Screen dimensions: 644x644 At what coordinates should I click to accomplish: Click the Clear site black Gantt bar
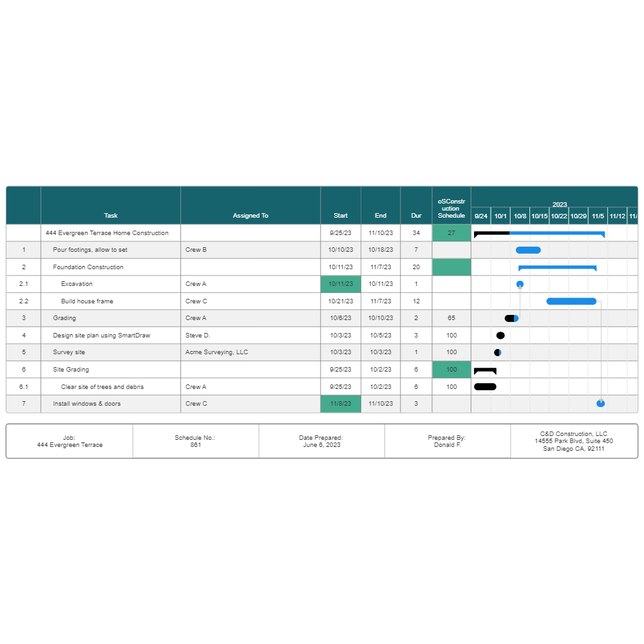(485, 386)
